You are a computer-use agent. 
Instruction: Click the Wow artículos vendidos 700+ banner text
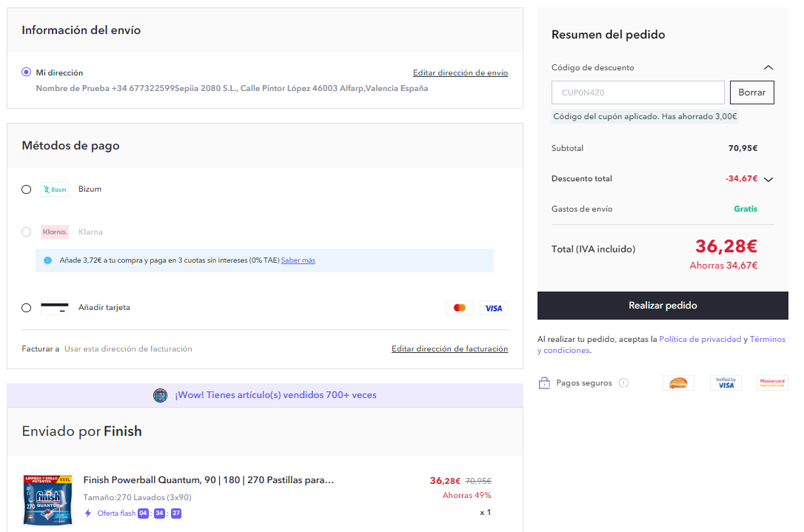pos(276,395)
